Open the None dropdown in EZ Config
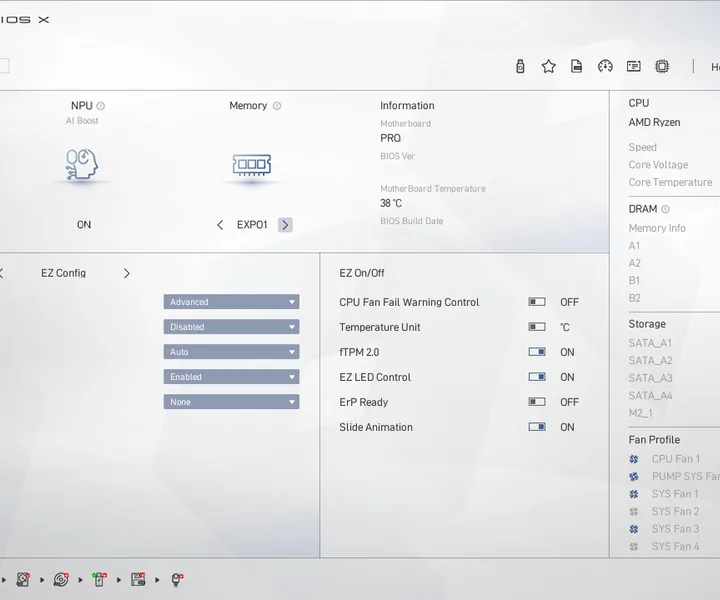This screenshot has height=600, width=720. 231,402
